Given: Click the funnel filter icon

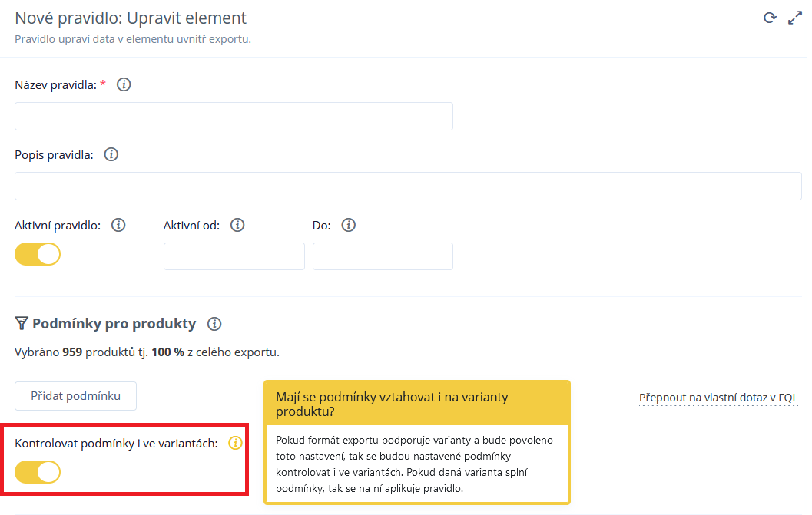Looking at the screenshot, I should click(22, 323).
